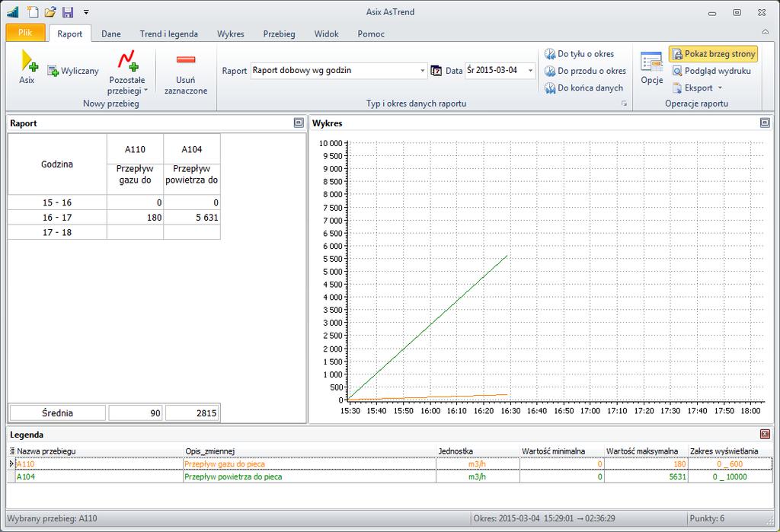Image resolution: width=780 pixels, height=532 pixels.
Task: Click the green A104 trend line
Action: tap(428, 327)
